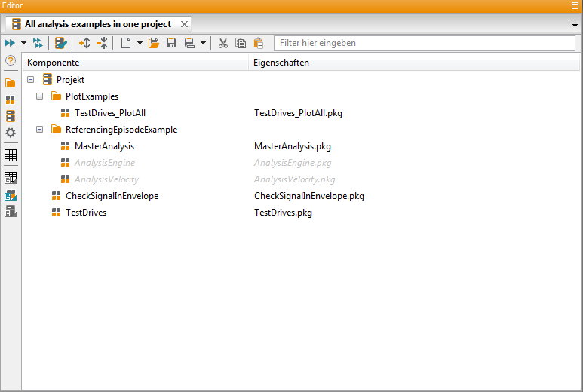Viewport: 583px width, 392px height.
Task: Click the run selected components icon
Action: [38, 43]
